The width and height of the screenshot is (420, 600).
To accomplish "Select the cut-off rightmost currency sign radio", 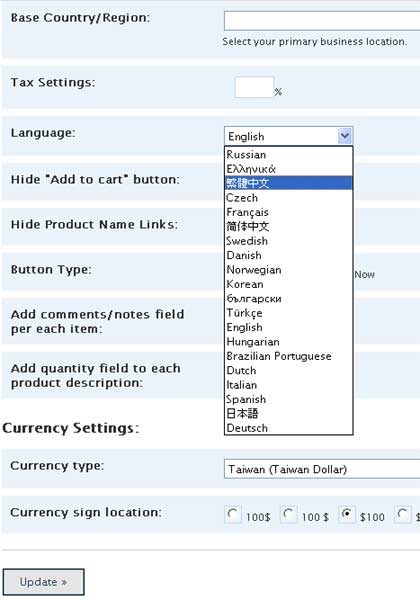I will click(403, 514).
